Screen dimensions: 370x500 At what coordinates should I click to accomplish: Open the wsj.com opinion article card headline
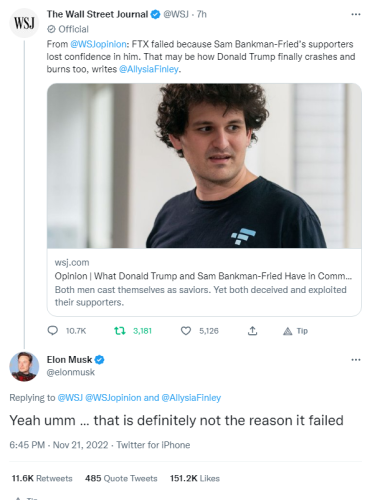[203, 276]
